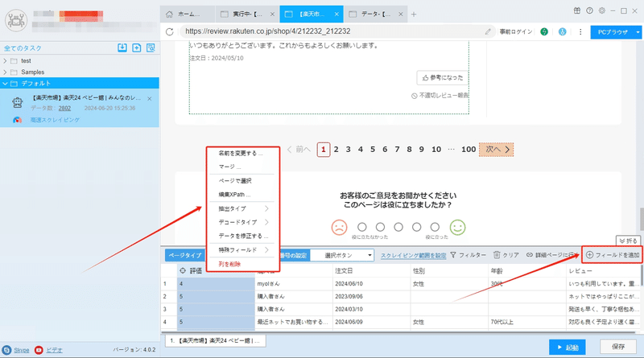The height and width of the screenshot is (358, 644).
Task: Select the first radio button after sad face
Action: [x=361, y=227]
